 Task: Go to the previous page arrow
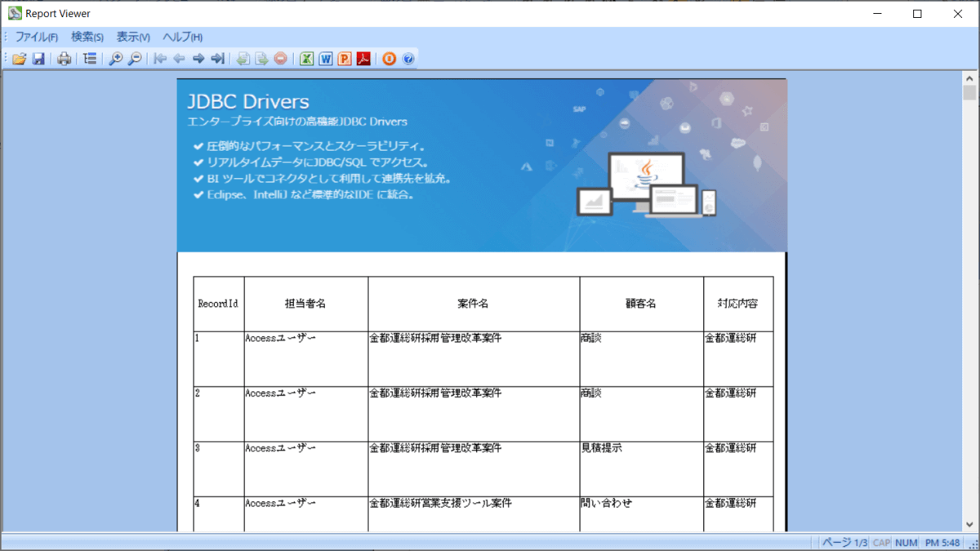pyautogui.click(x=179, y=59)
